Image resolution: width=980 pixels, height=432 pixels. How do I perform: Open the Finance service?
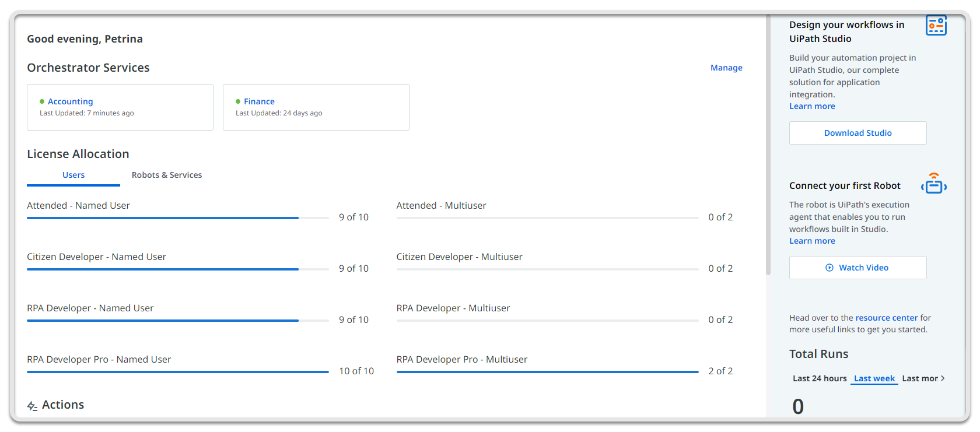click(259, 101)
